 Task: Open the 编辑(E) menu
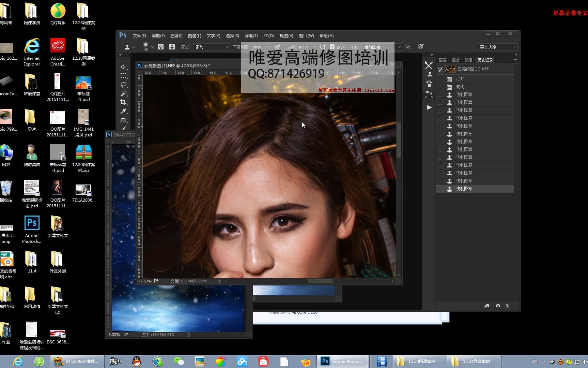158,36
